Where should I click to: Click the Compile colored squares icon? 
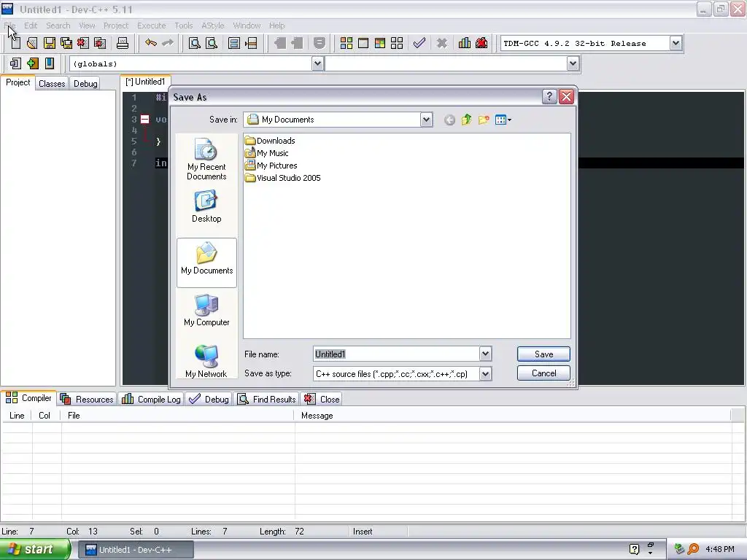pos(347,43)
